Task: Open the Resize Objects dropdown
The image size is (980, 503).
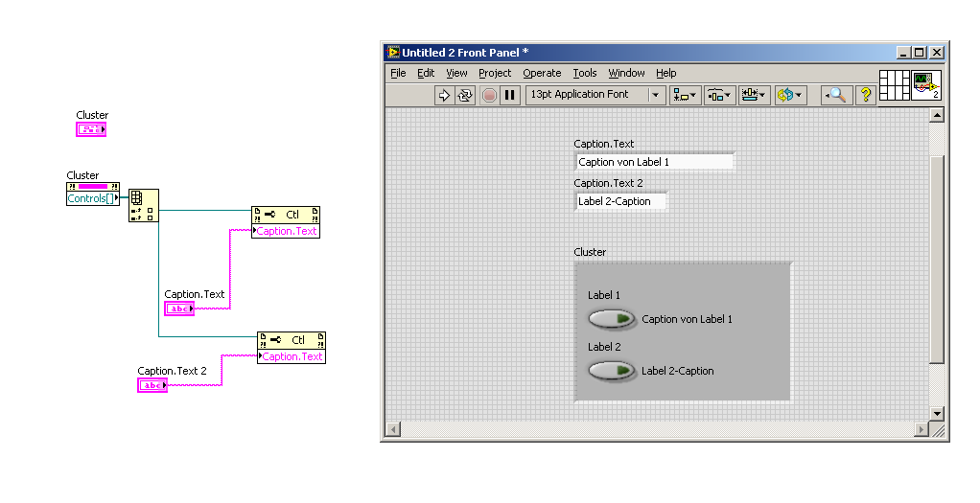Action: coord(754,95)
